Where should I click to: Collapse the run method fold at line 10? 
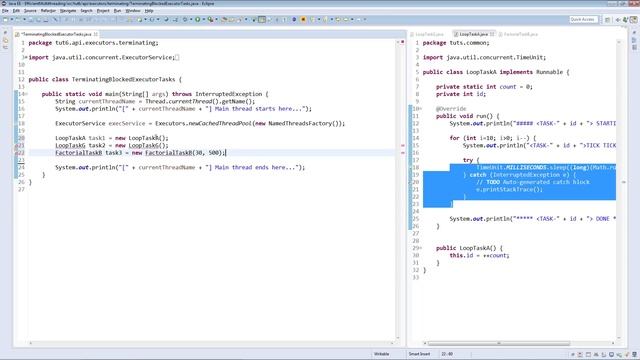(x=421, y=109)
